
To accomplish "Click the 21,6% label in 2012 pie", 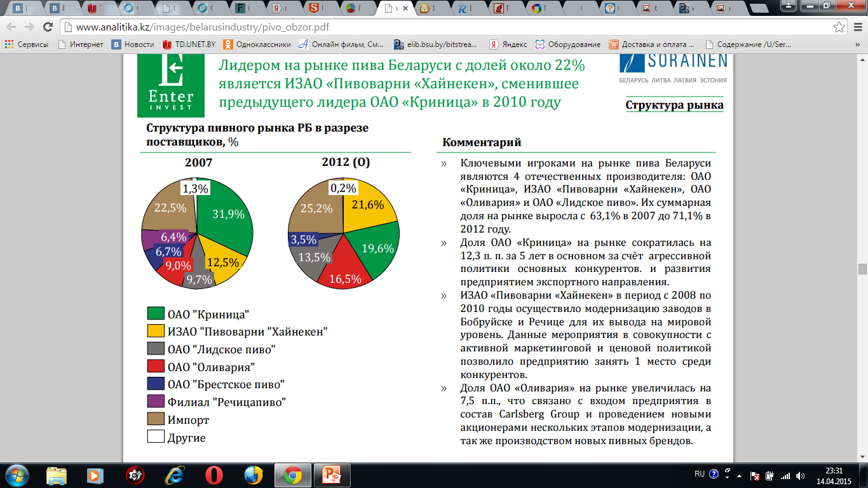I will point(369,205).
